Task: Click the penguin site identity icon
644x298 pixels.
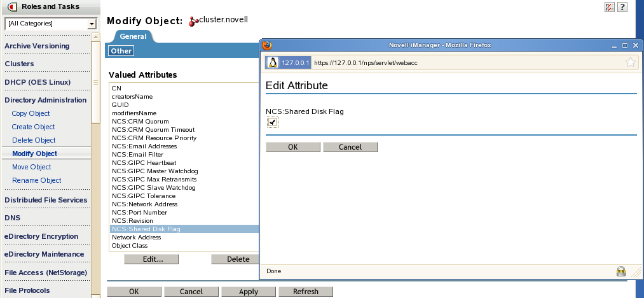Action: point(273,62)
